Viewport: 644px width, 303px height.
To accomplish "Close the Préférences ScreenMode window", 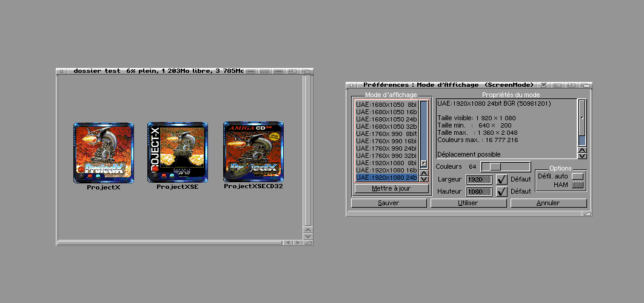I will 351,85.
